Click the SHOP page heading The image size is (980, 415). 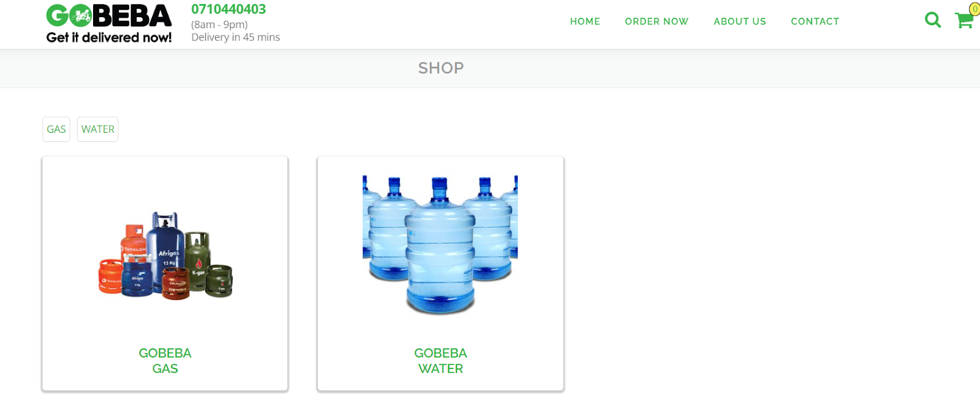tap(441, 68)
